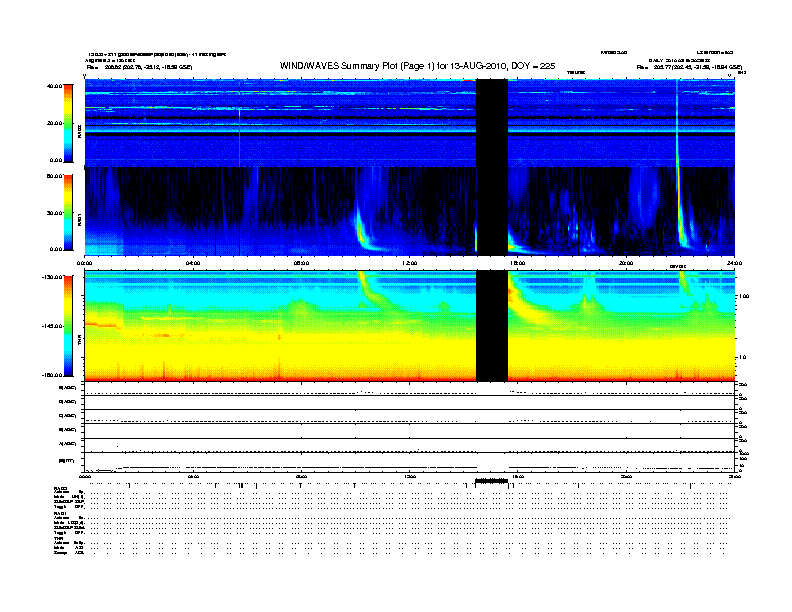Click the 24:00 time label below the RAD1 panel
Screen dimensions: 792x612
pyautogui.click(x=734, y=263)
